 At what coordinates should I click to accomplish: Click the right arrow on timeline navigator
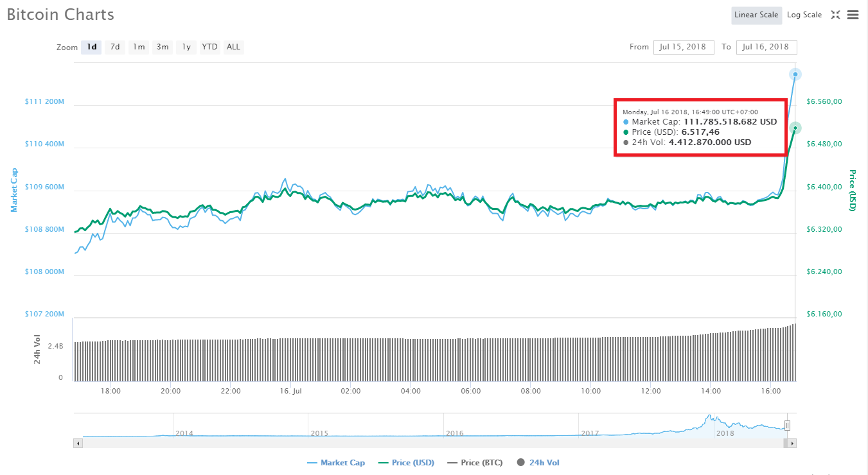pyautogui.click(x=793, y=442)
